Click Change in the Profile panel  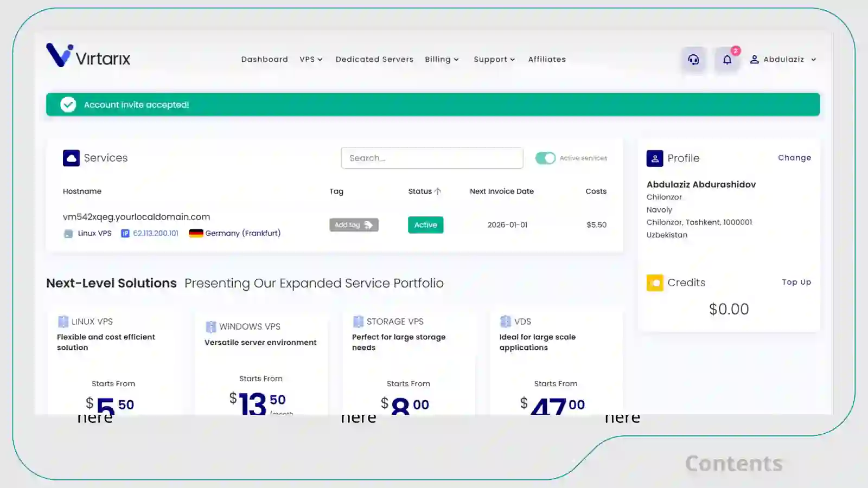point(794,158)
